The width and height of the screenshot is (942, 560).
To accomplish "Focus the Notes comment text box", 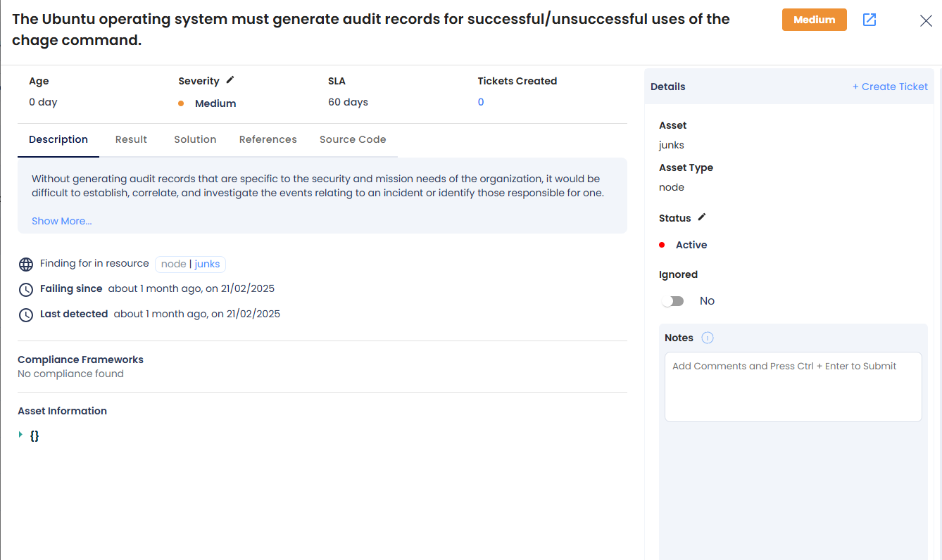I will [793, 387].
